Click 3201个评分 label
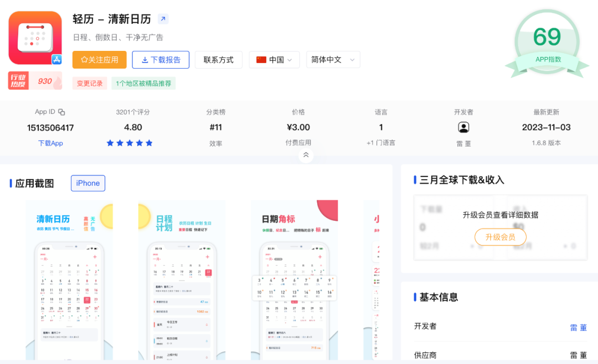This screenshot has width=598, height=364. (133, 112)
